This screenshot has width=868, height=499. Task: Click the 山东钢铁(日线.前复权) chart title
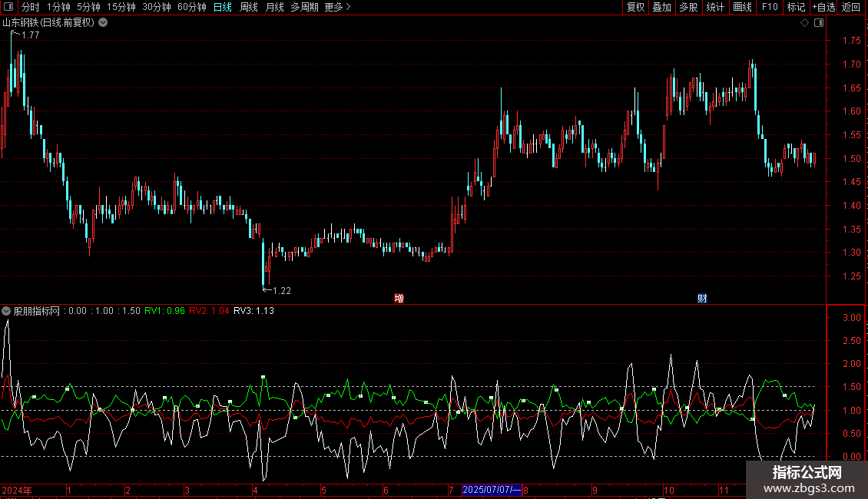click(x=48, y=23)
